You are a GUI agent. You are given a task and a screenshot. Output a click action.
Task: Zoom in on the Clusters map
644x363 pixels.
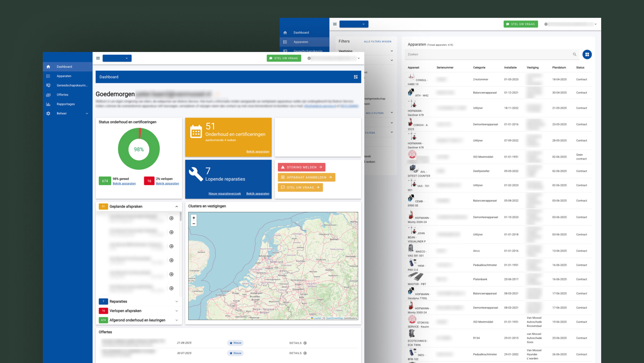coord(194,218)
